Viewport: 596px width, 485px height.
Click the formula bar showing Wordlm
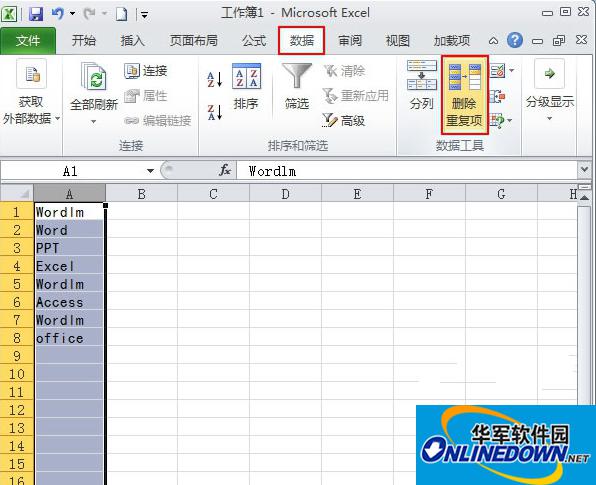[x=407, y=171]
